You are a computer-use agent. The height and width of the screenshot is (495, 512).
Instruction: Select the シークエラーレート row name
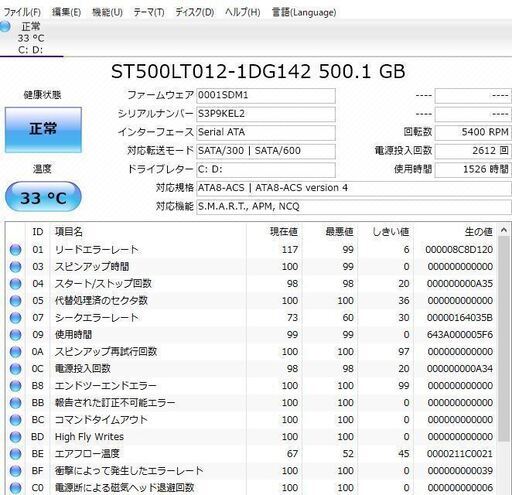pos(96,318)
